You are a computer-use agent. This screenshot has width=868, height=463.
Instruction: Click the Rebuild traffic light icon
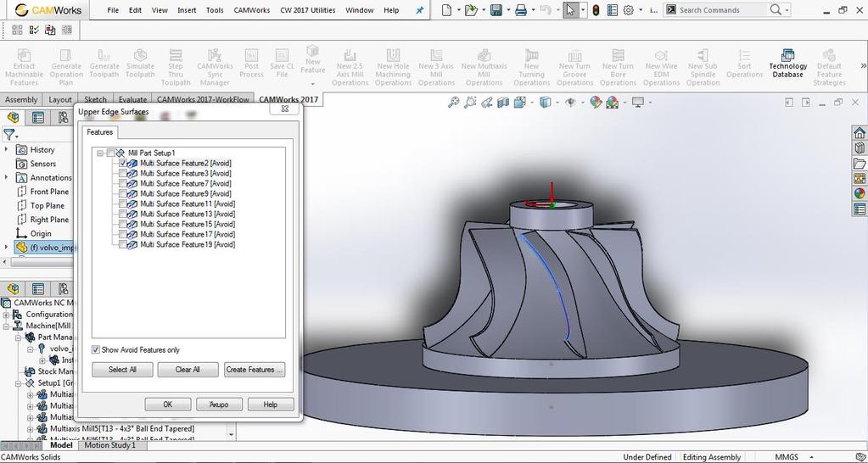(596, 10)
